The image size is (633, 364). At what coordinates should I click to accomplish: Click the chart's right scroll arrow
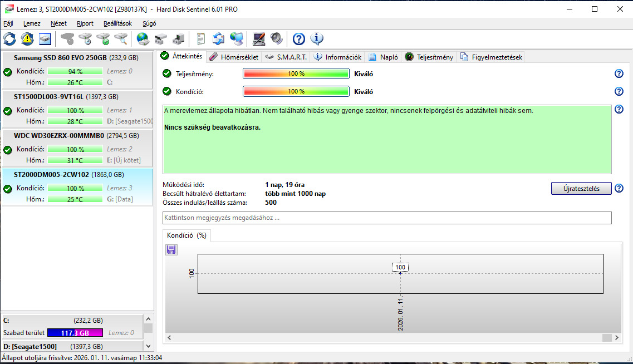coord(616,338)
